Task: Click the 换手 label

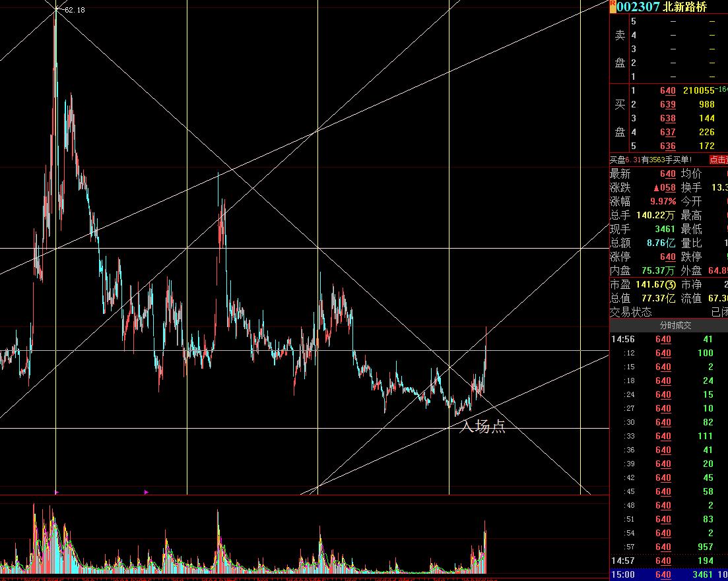Action: [691, 187]
